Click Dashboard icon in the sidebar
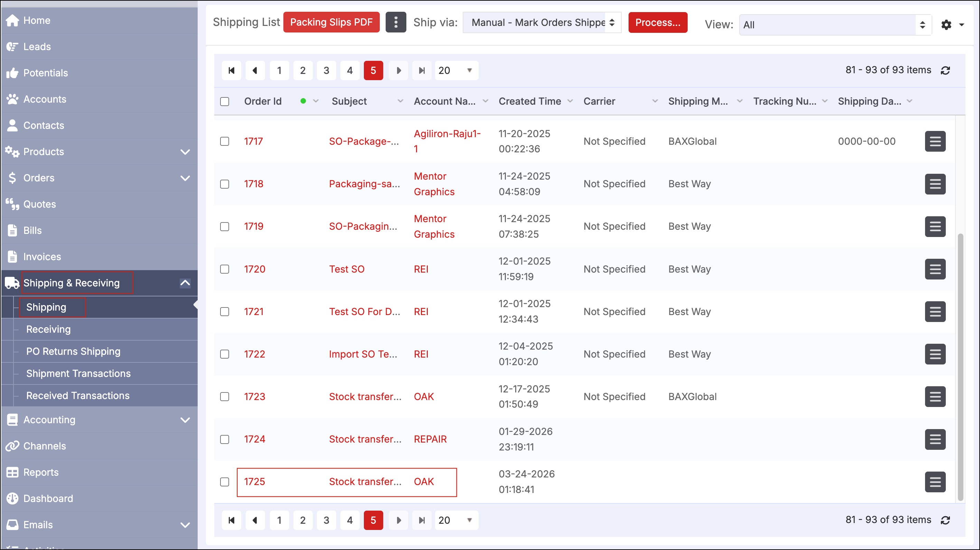 pos(12,498)
